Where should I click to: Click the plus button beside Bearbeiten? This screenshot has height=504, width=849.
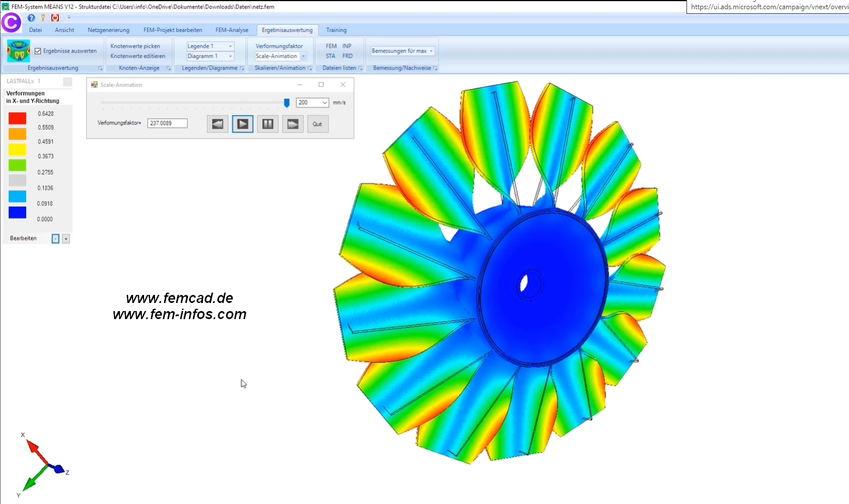tap(66, 238)
